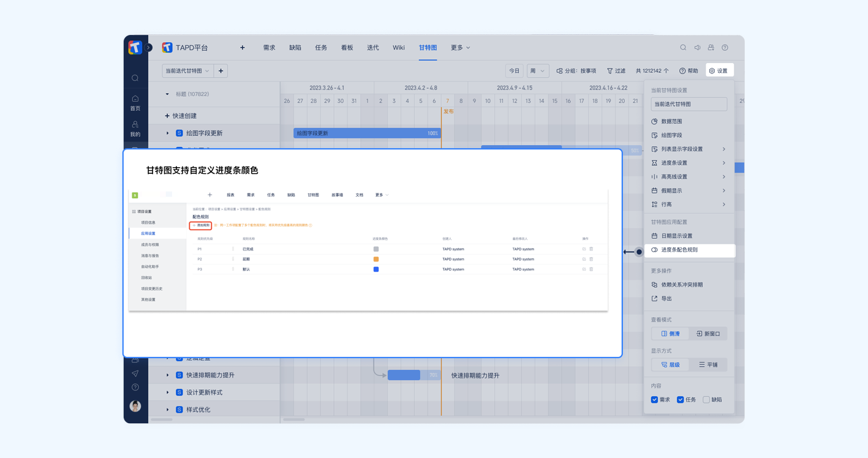Select 层级 display mode
868x458 pixels.
(x=671, y=365)
